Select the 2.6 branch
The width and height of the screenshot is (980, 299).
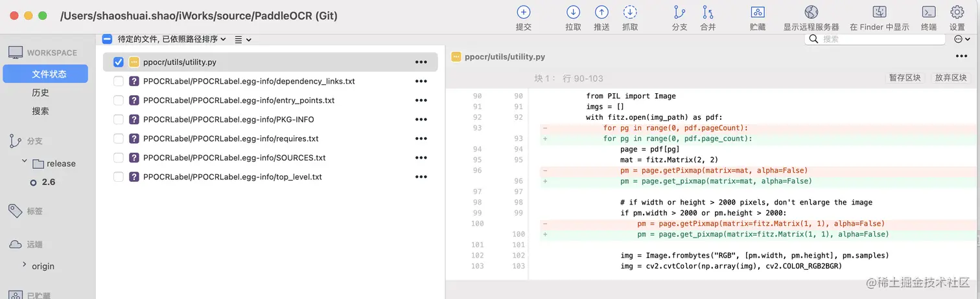click(49, 182)
